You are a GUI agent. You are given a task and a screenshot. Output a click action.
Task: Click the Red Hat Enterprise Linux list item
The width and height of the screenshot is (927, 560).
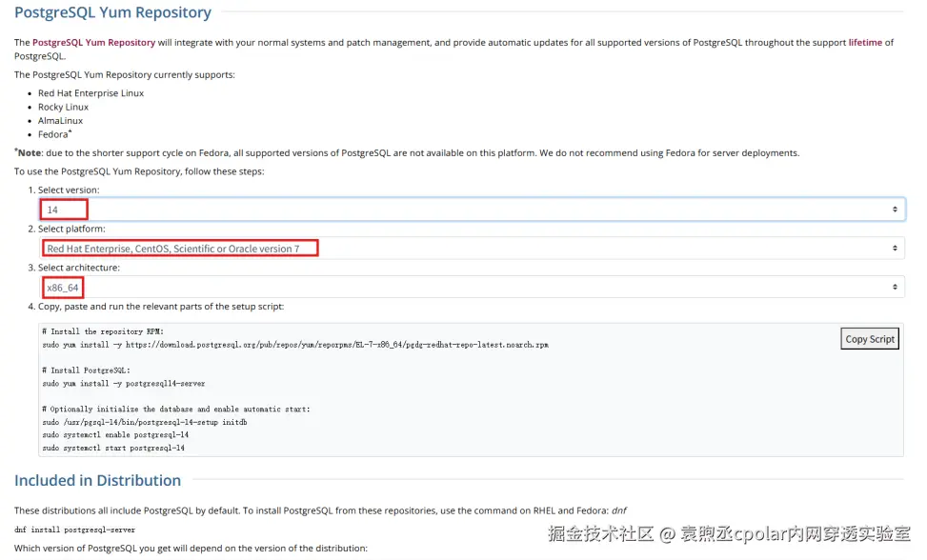(91, 93)
